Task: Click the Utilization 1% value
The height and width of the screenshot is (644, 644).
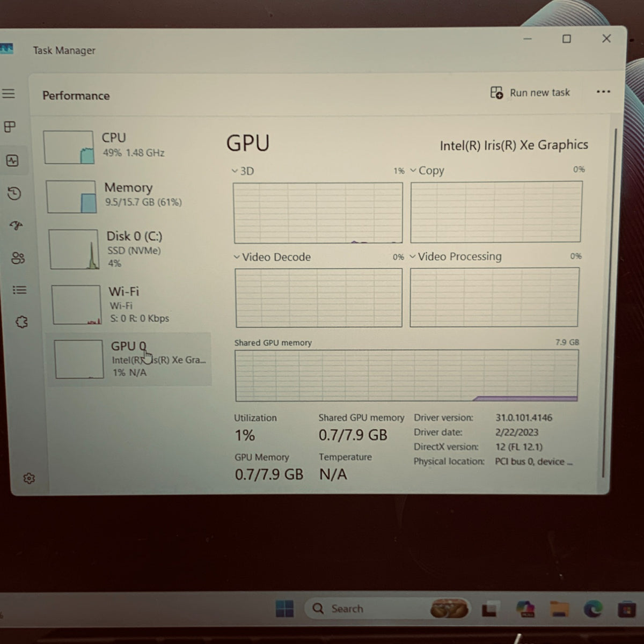Action: click(245, 435)
